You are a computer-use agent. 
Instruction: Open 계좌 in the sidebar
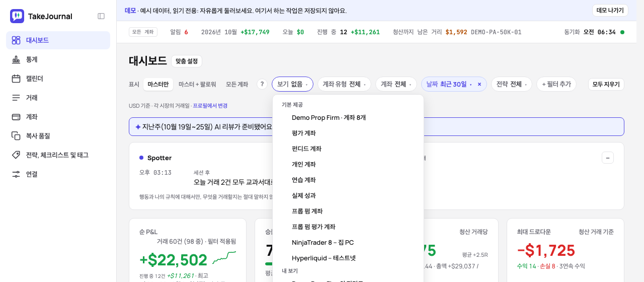click(58, 117)
